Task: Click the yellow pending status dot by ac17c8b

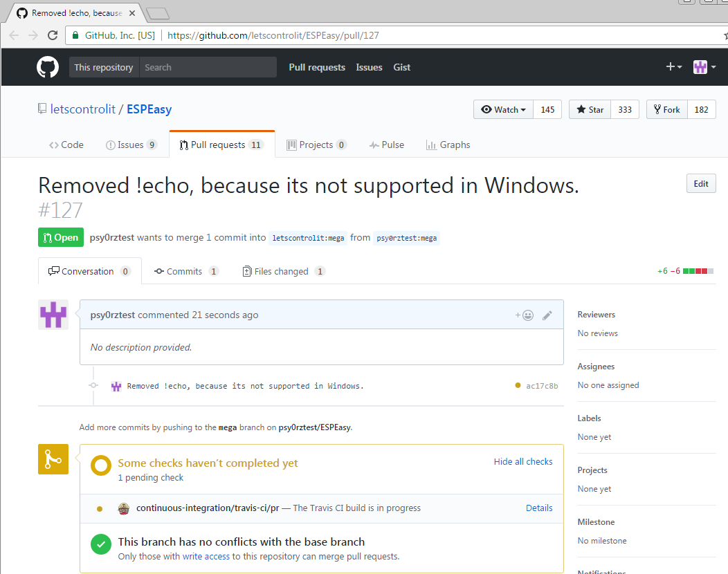Action: click(518, 385)
